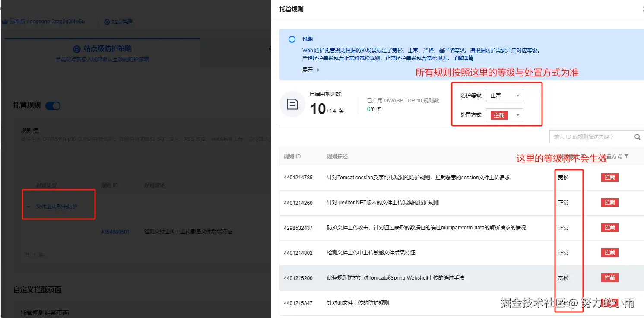Screen dimensions: 644x318
Task: Click 宽松 level of rule 4401214785
Action: [x=563, y=178]
